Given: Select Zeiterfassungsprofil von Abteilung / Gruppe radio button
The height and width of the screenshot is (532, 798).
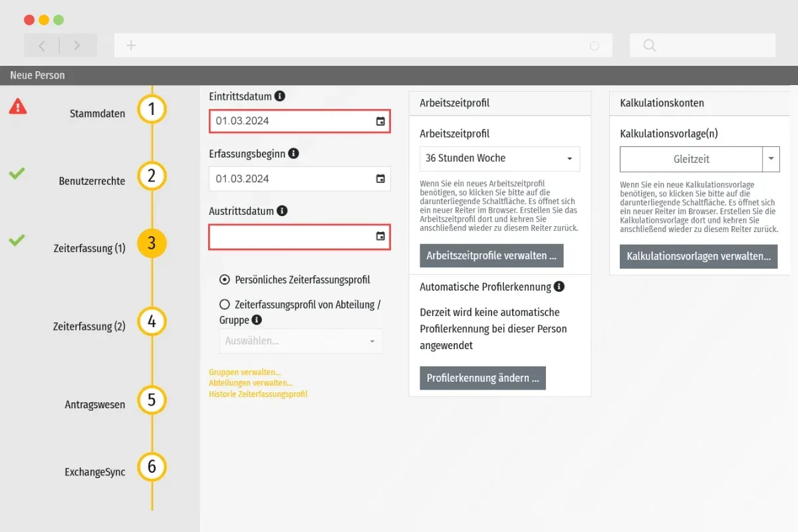Looking at the screenshot, I should [225, 305].
